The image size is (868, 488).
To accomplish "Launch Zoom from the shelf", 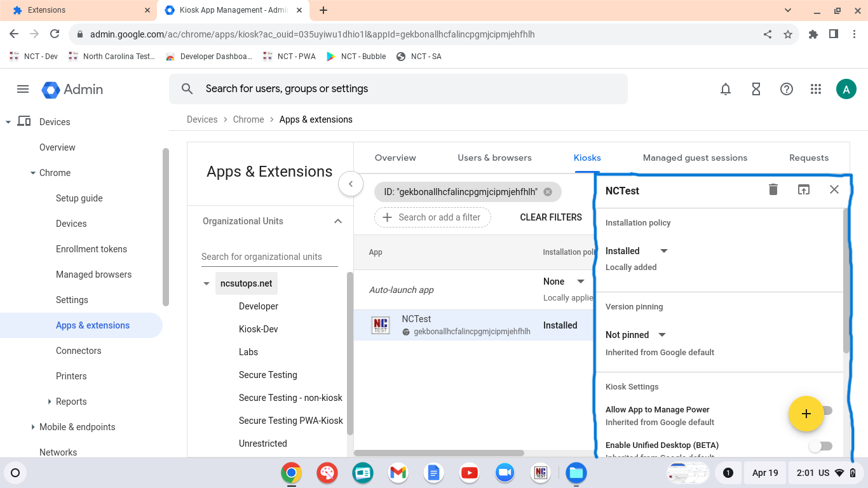I will point(505,473).
